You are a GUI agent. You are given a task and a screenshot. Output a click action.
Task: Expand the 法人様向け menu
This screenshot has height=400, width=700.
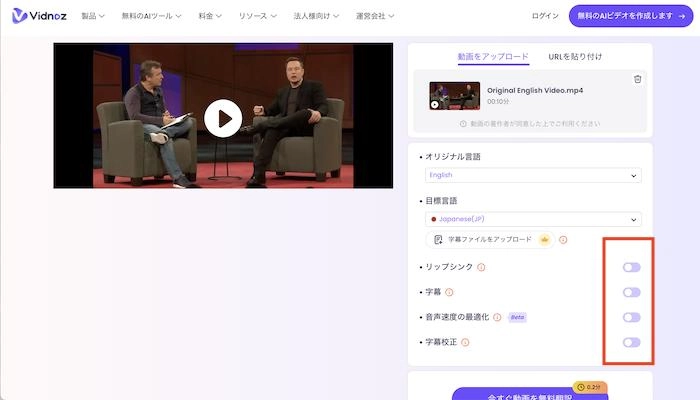pyautogui.click(x=316, y=16)
